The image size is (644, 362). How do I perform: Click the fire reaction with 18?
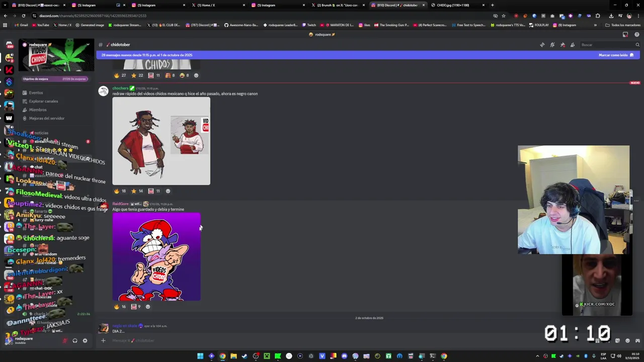120,191
